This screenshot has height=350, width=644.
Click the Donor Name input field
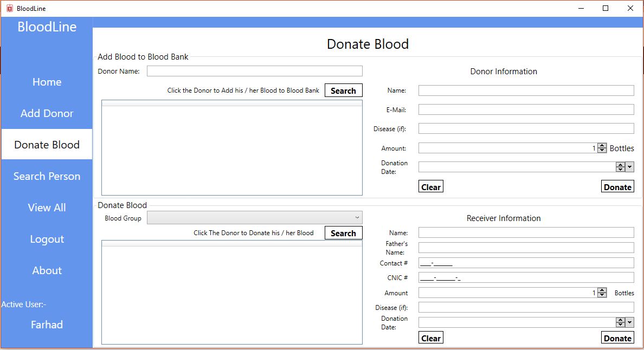pyautogui.click(x=255, y=70)
